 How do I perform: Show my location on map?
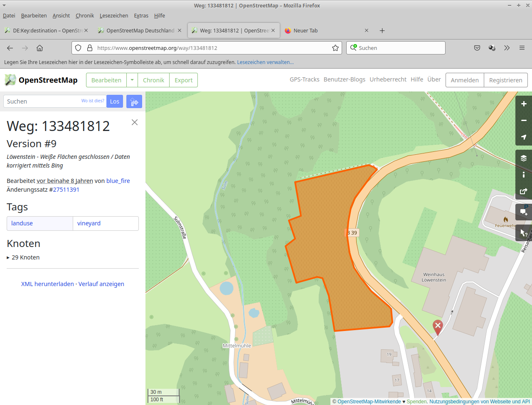pos(524,137)
